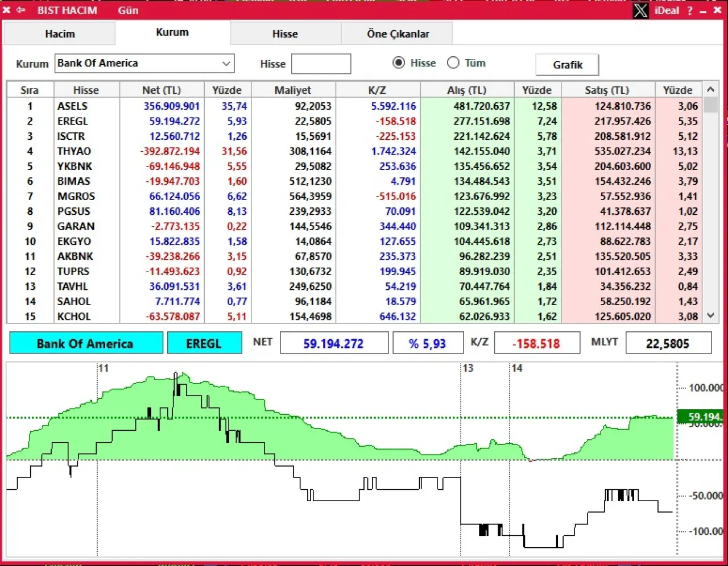
Task: Click the Grafik button
Action: coord(568,65)
